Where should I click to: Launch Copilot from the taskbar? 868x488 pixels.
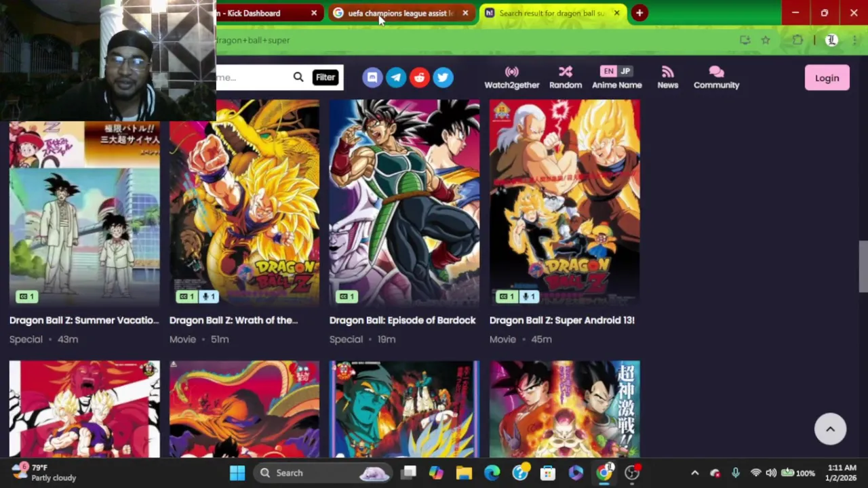pos(436,472)
